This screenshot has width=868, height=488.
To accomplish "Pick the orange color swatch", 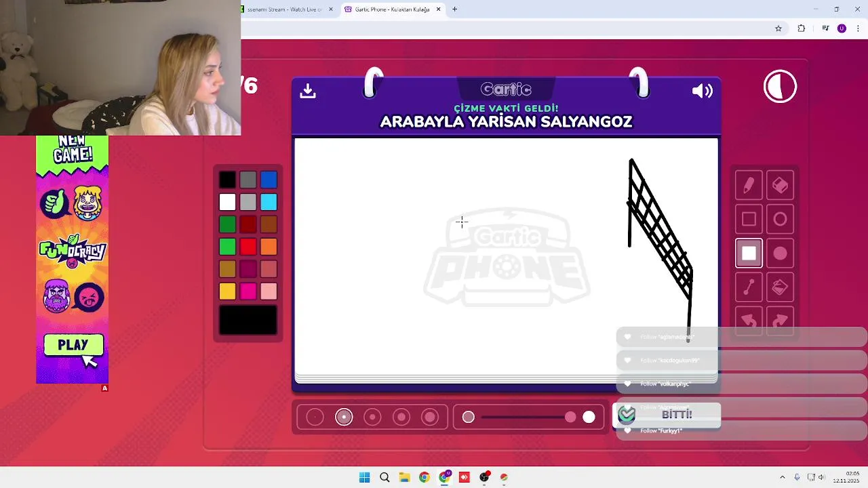I will coord(269,247).
